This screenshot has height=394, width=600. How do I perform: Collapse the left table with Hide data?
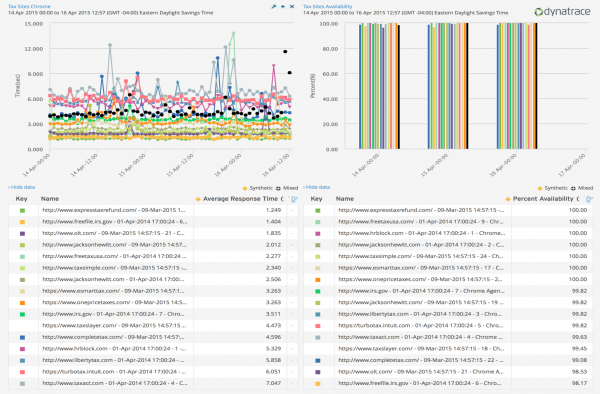coord(21,187)
